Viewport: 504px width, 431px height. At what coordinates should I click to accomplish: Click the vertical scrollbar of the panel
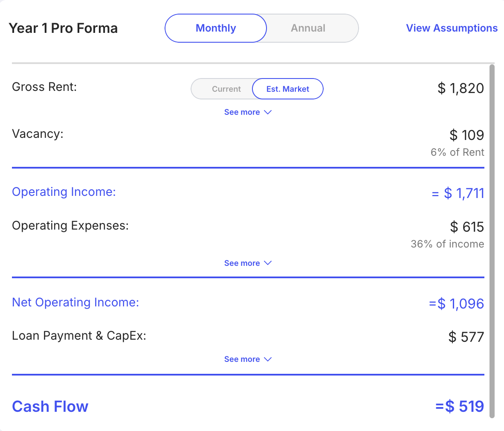coord(492,239)
